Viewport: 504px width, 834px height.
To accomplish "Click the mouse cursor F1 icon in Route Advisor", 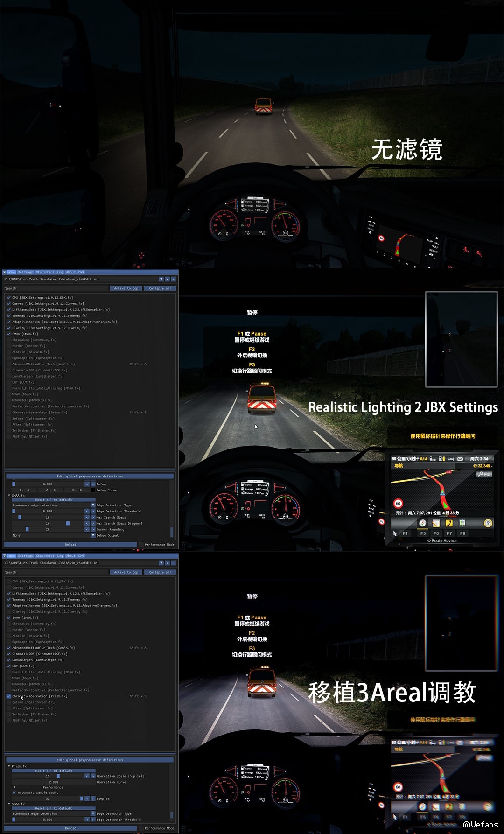I will [395, 533].
